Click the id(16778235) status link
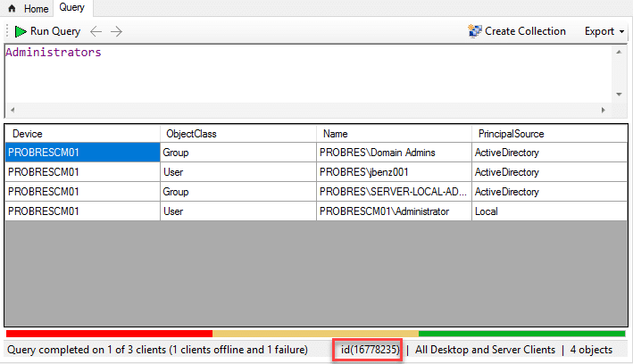The width and height of the screenshot is (633, 364). pos(371,350)
